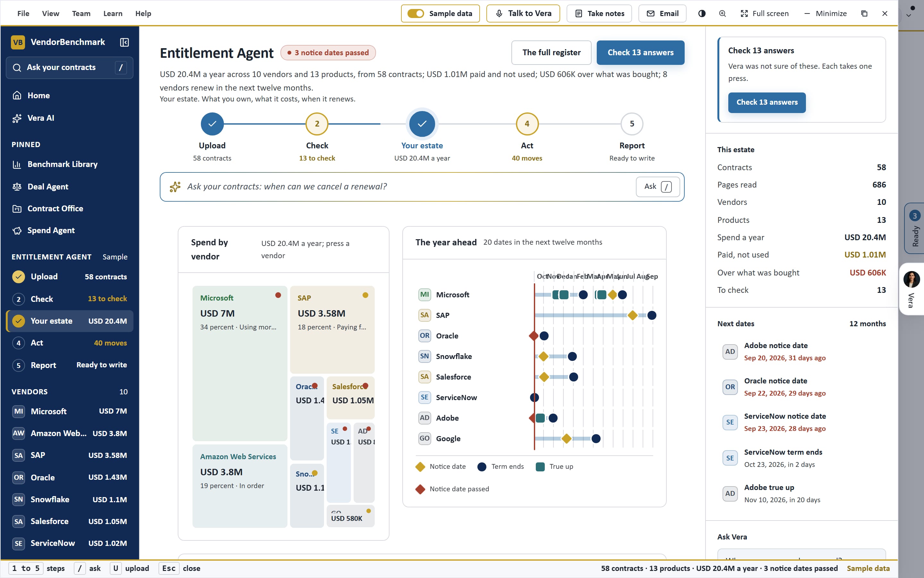Collapse the sidebar with panel icon
Viewport: 924px width, 578px height.
click(x=124, y=42)
